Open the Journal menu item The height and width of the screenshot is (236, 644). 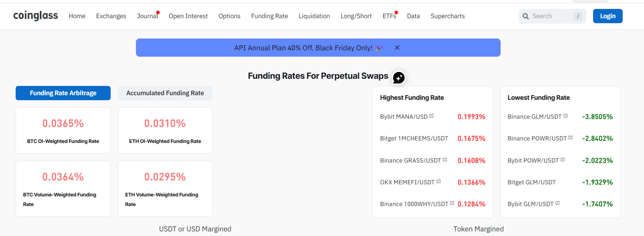pyautogui.click(x=147, y=16)
